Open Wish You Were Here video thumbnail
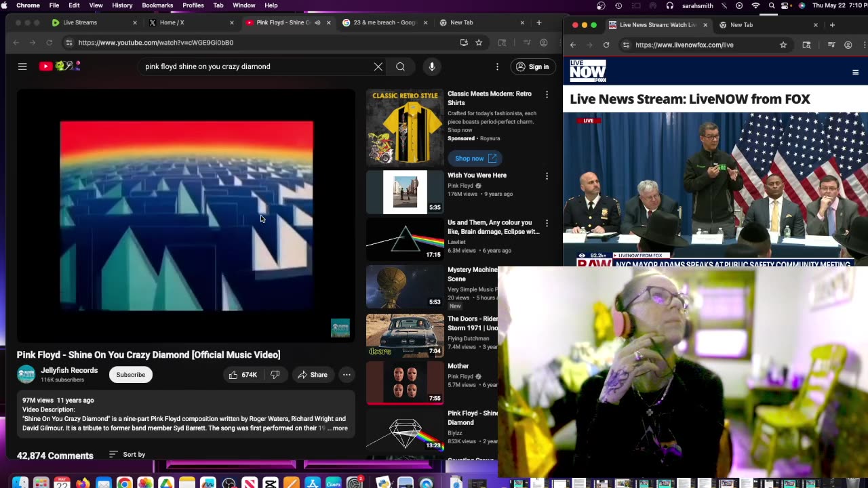868x488 pixels. [405, 192]
